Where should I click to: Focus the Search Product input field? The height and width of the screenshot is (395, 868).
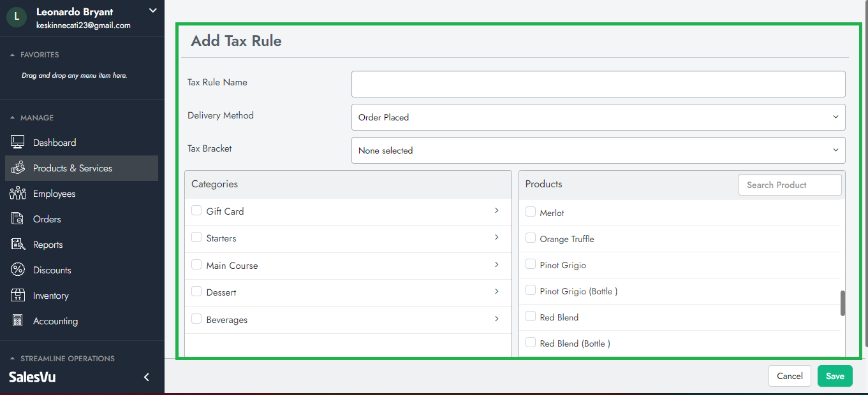pyautogui.click(x=790, y=185)
